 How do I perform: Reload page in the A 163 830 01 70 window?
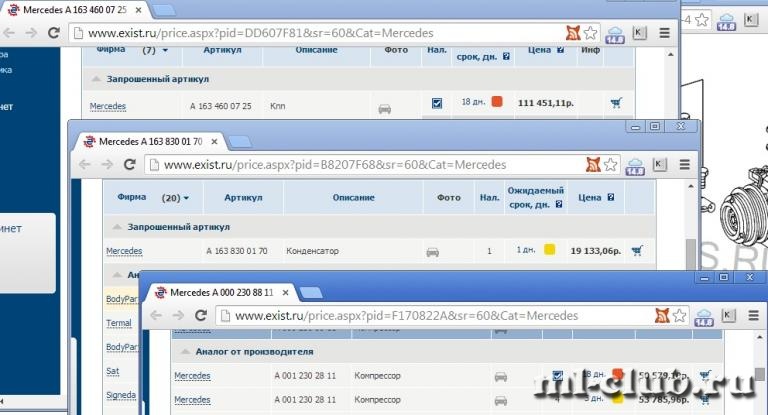coord(129,165)
